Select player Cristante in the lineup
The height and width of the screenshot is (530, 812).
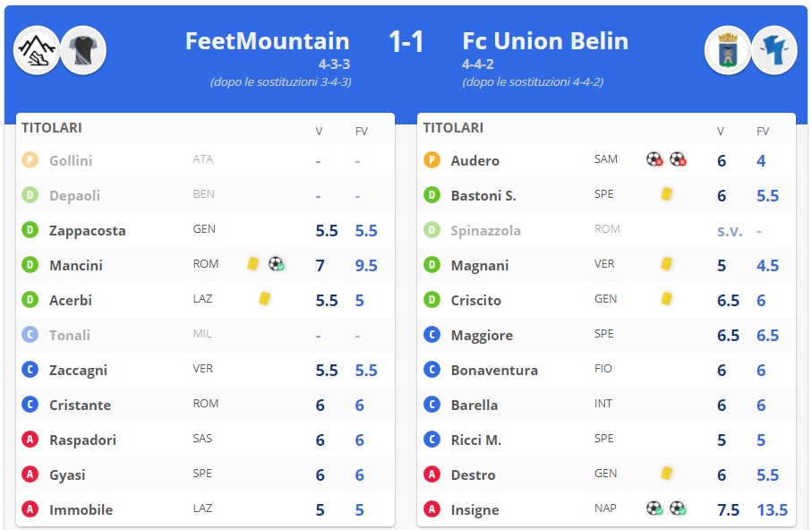pyautogui.click(x=80, y=405)
